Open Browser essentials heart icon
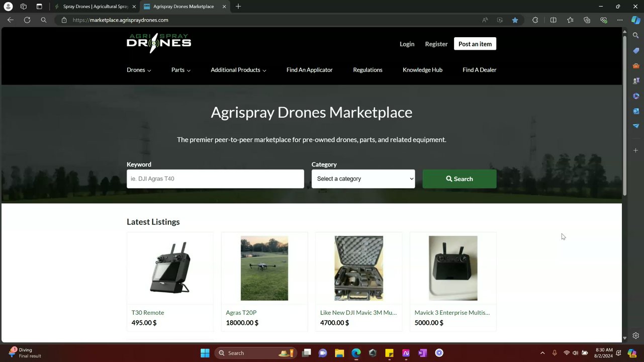 coord(603,20)
